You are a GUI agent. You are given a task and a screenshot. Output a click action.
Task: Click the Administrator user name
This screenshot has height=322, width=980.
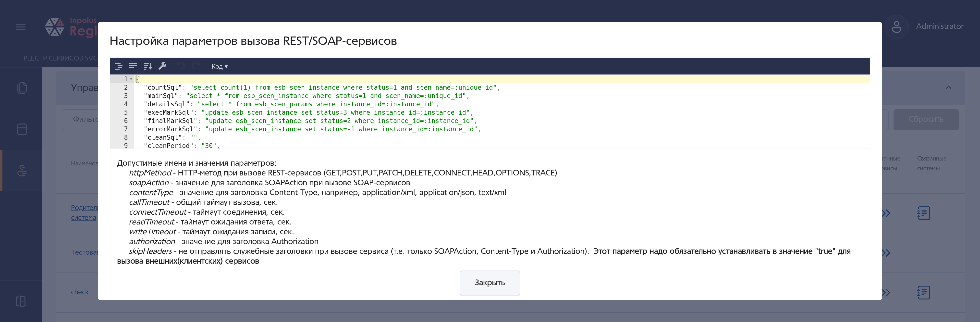[940, 26]
